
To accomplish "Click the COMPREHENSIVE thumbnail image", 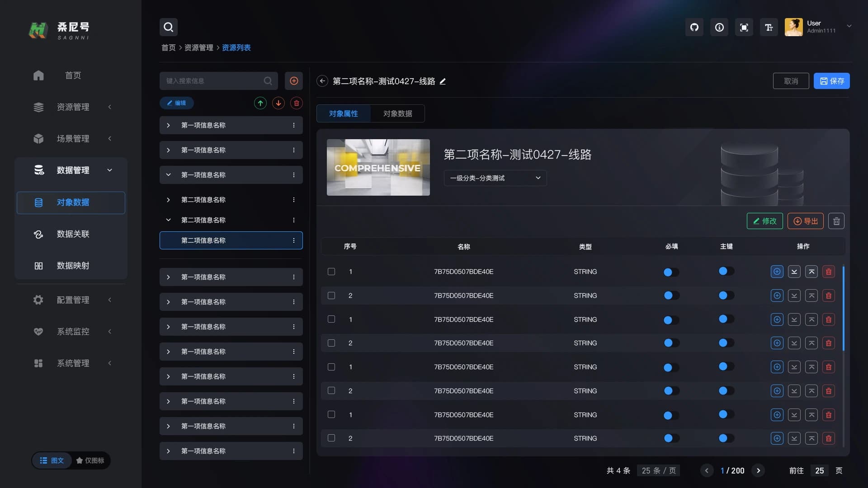I will [x=378, y=167].
